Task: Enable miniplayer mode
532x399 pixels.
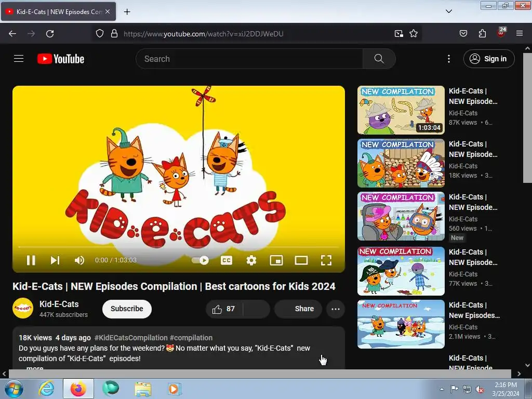Action: click(276, 260)
